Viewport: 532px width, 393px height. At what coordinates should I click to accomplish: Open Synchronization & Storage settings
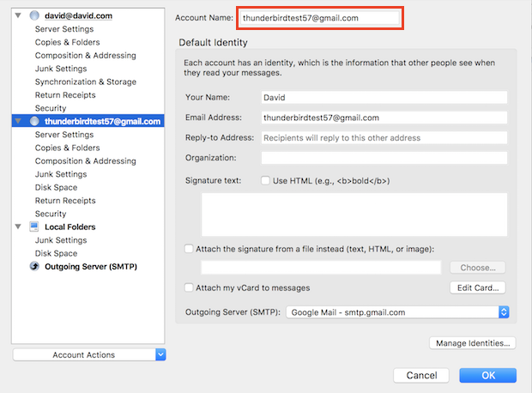click(x=86, y=82)
